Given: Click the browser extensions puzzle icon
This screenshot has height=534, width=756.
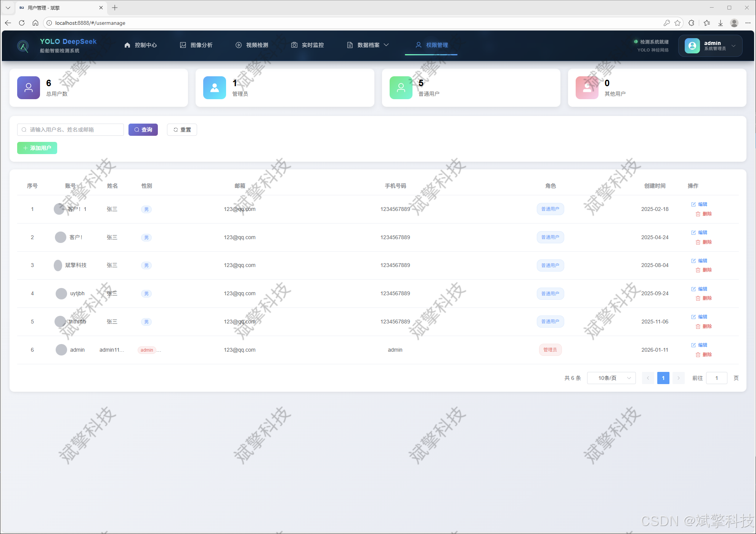Looking at the screenshot, I should click(x=691, y=23).
